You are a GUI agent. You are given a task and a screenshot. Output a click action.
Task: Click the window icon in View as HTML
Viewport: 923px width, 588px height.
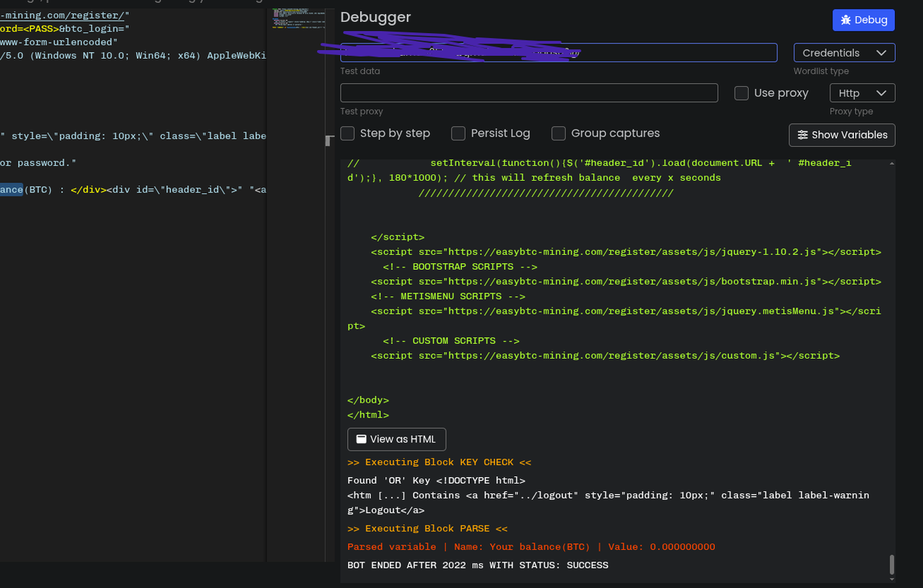[x=361, y=439]
